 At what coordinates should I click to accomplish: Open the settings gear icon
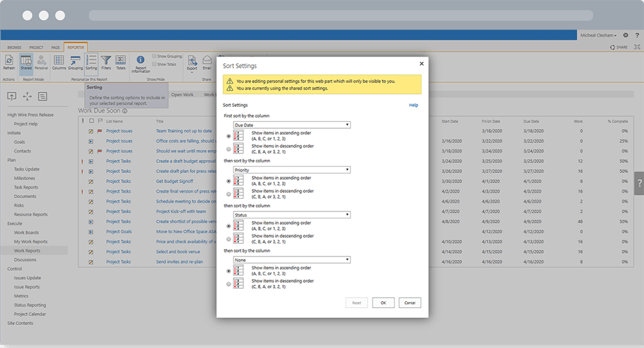pos(625,35)
